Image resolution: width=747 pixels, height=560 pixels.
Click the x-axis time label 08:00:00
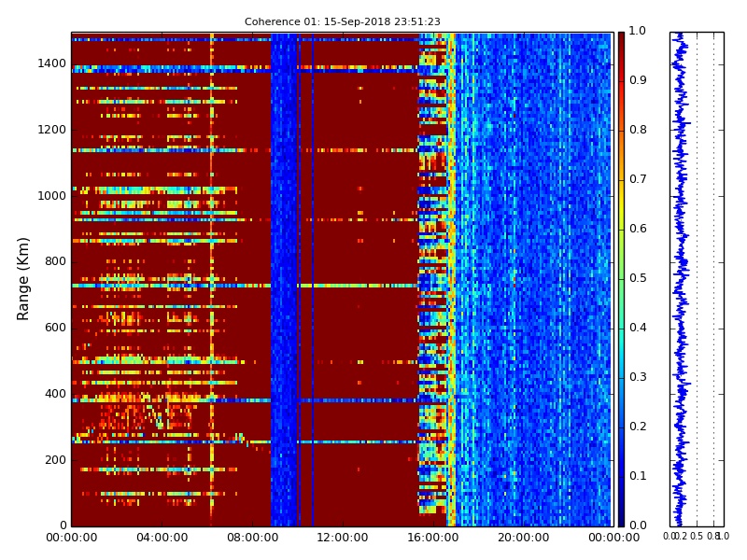tap(252, 538)
